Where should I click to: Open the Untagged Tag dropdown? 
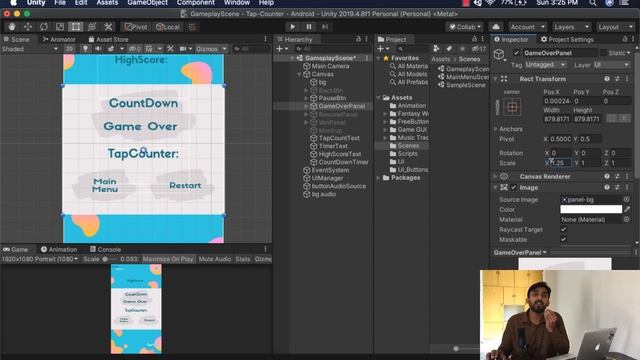546,65
